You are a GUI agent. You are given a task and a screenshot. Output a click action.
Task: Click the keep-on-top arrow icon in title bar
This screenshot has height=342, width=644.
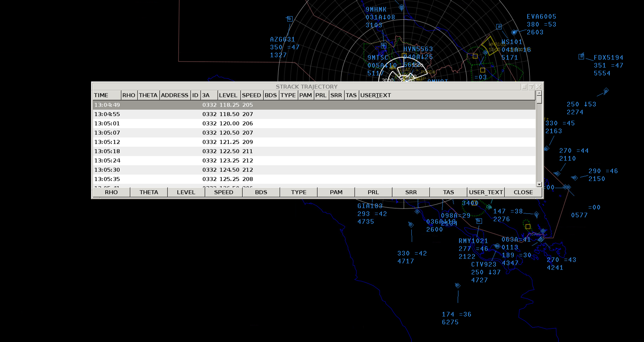(531, 87)
